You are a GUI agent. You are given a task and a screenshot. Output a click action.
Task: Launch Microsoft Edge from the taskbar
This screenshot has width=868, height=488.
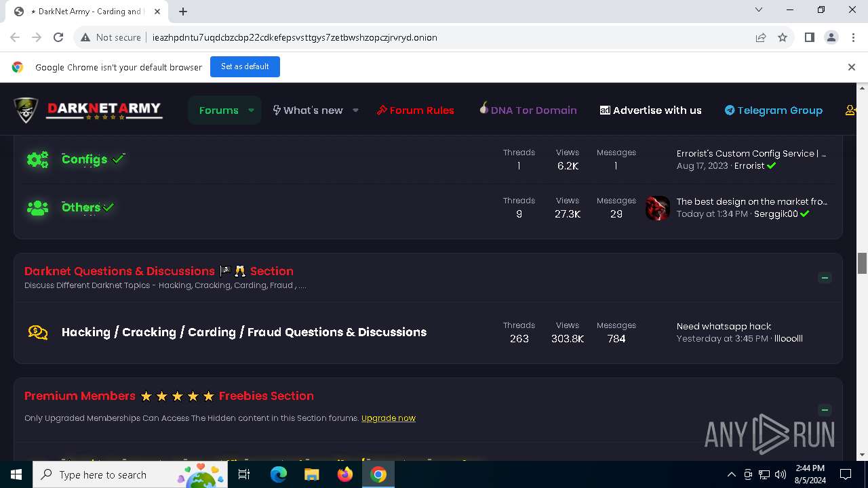[x=279, y=474]
